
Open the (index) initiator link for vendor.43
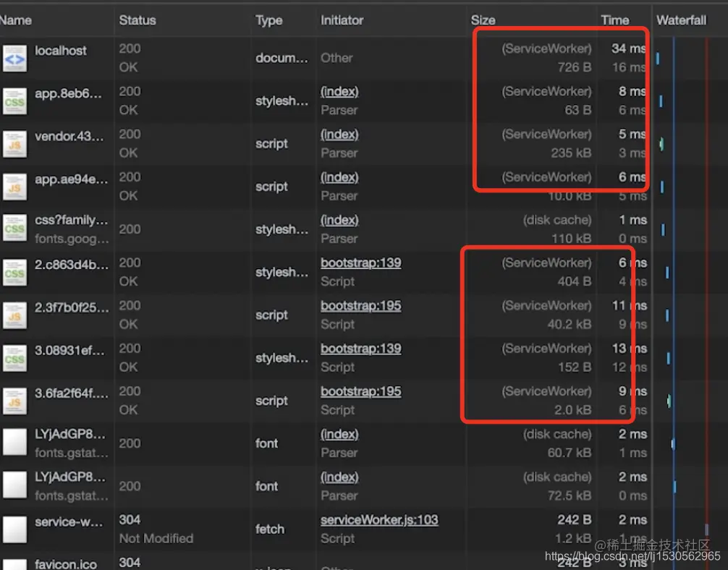click(339, 134)
